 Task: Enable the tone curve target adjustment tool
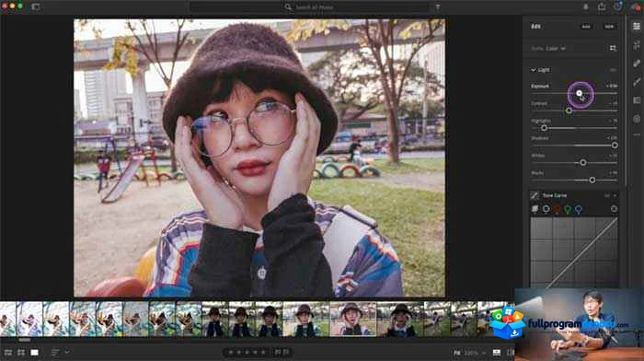614,209
